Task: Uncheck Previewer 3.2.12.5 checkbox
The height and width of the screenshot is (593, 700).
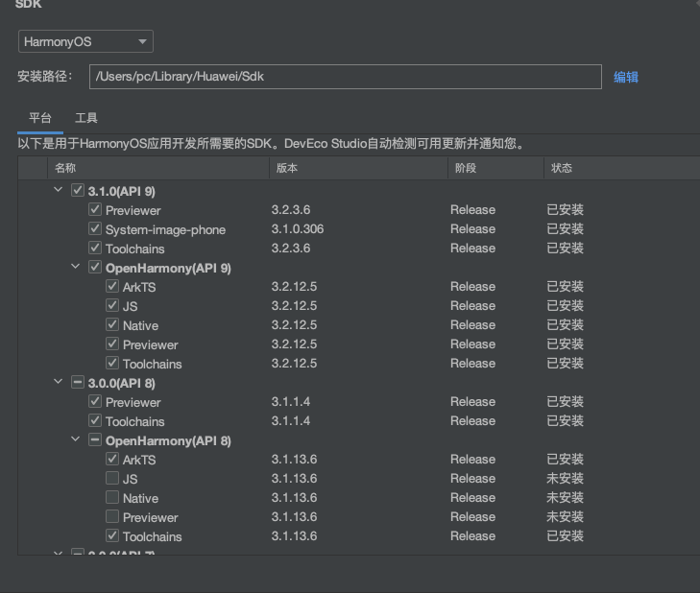Action: (112, 344)
